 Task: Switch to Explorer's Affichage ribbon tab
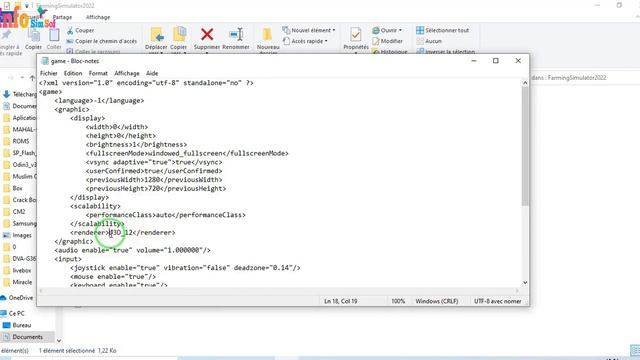(x=98, y=17)
